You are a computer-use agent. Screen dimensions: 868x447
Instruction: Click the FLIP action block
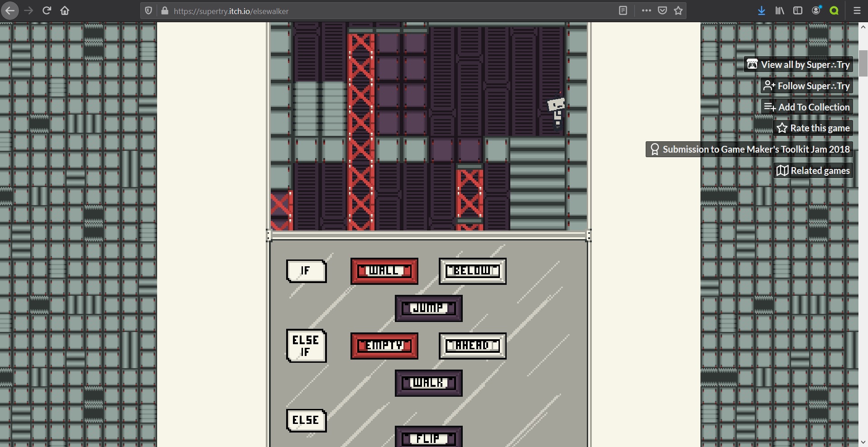pos(428,437)
